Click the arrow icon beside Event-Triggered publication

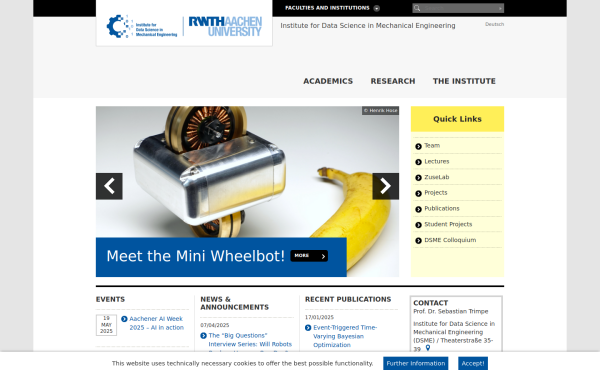point(308,328)
